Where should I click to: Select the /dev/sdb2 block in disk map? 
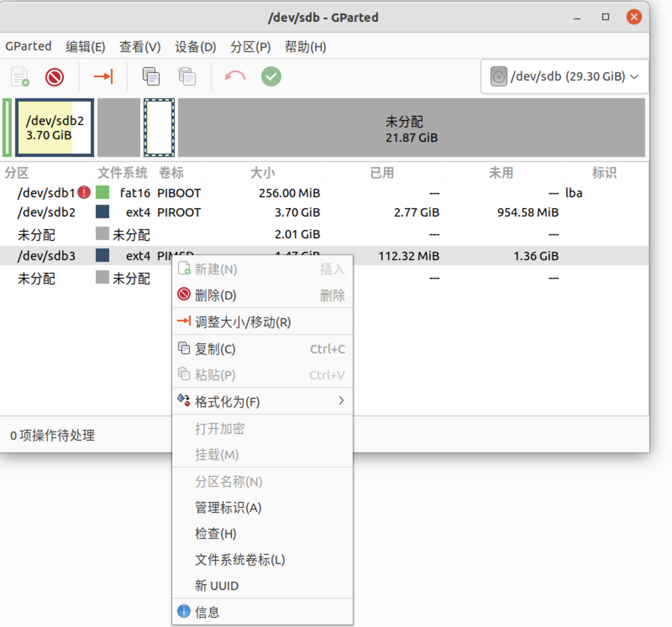(x=55, y=128)
